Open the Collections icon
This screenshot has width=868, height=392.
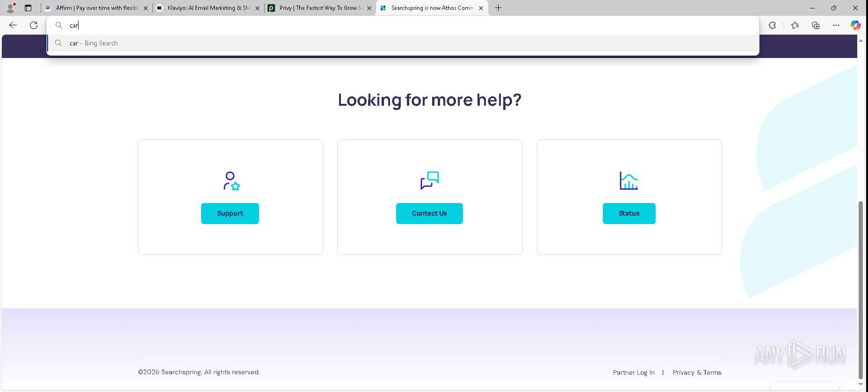point(816,25)
